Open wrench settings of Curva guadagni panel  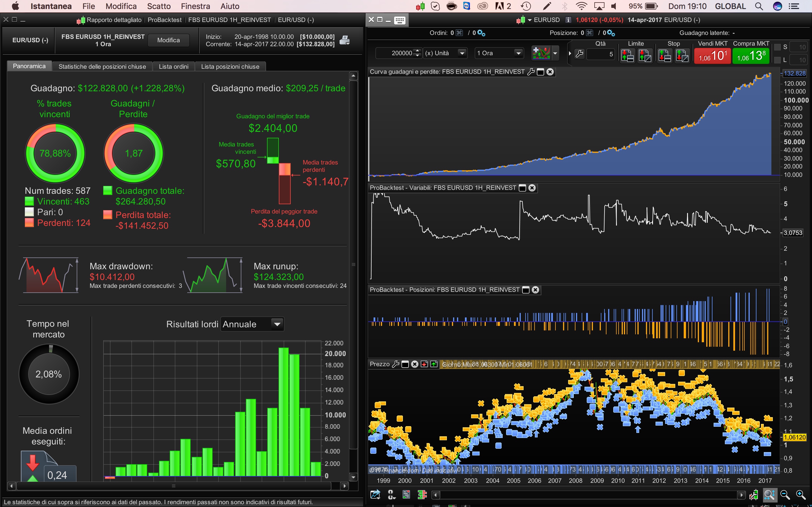point(531,72)
